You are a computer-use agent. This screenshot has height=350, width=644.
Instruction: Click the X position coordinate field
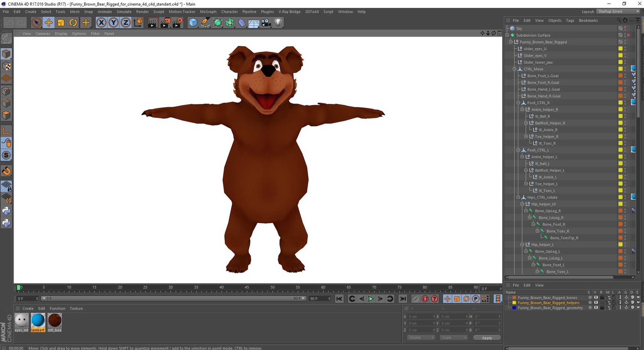[x=421, y=316]
